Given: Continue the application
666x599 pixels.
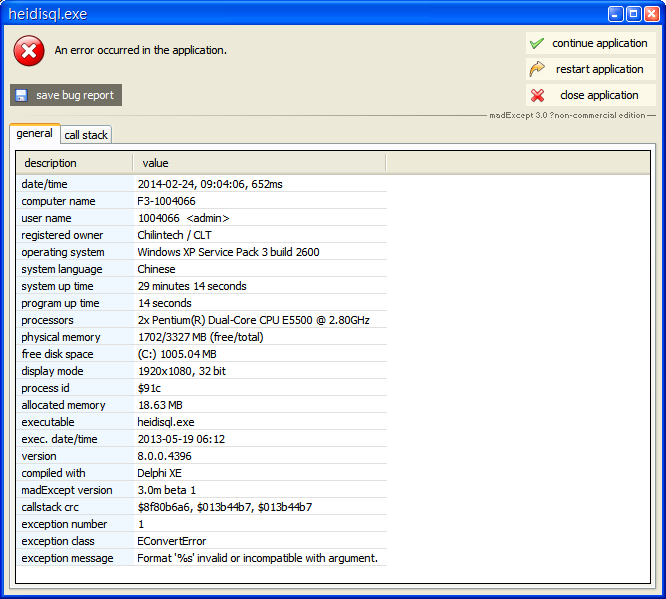Looking at the screenshot, I should click(x=591, y=43).
